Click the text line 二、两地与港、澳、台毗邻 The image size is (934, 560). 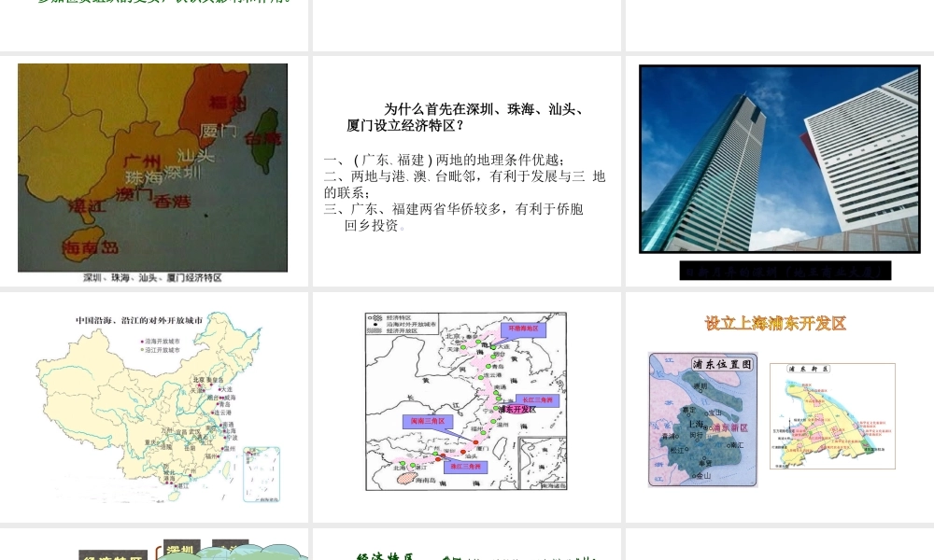click(464, 176)
